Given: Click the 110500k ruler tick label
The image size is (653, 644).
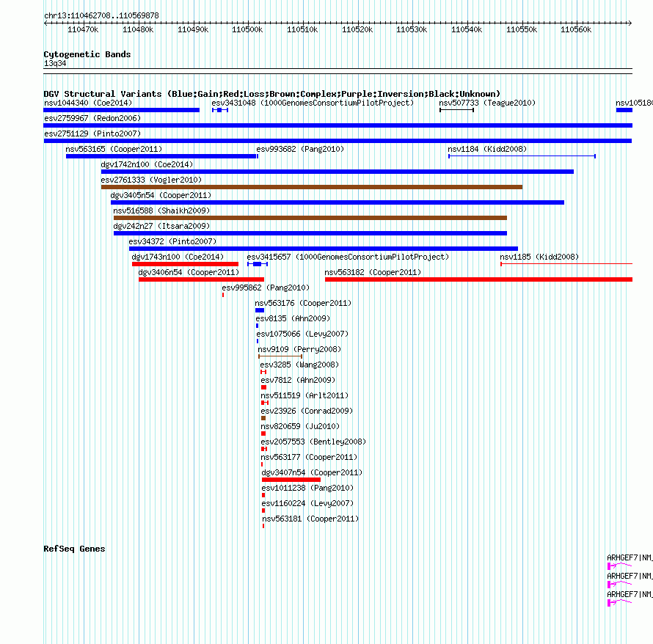Looking at the screenshot, I should (247, 29).
